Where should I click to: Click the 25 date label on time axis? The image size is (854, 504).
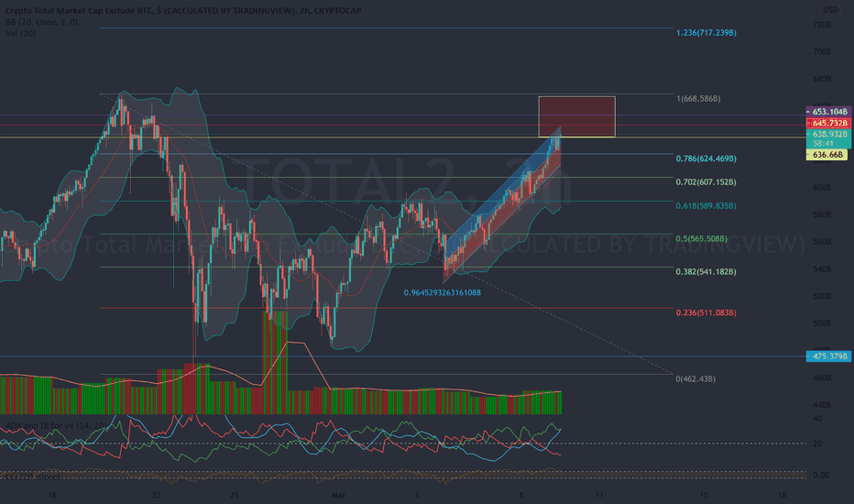coord(235,495)
